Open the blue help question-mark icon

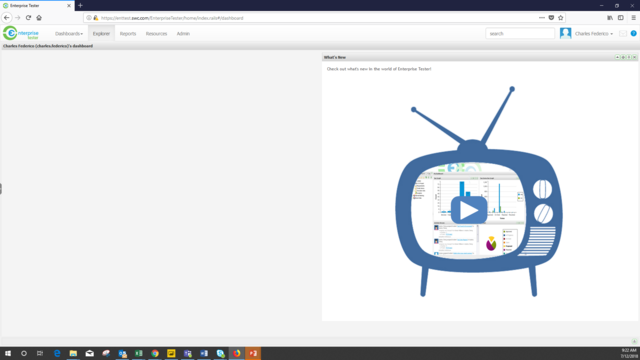(x=633, y=33)
